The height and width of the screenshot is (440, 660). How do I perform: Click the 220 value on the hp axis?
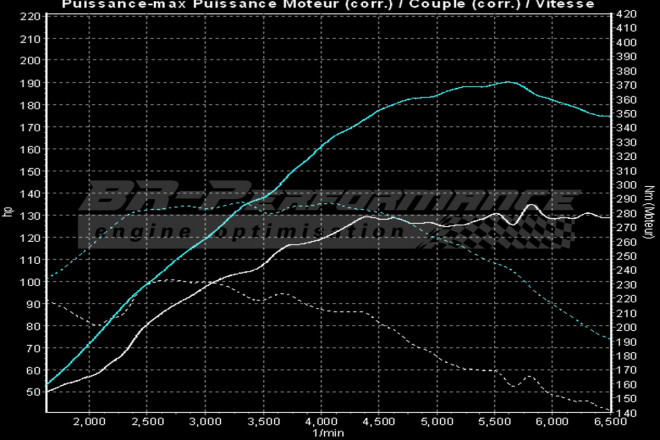[30, 17]
